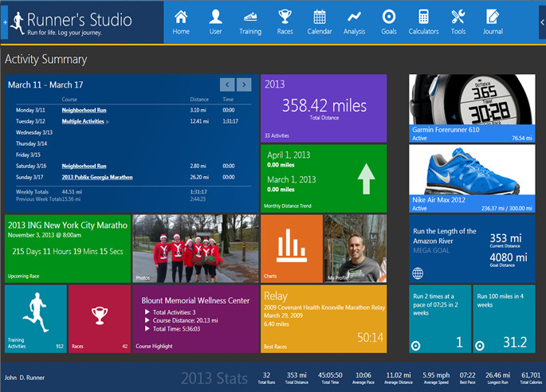Click 353 mi Total Distance stat

(x=297, y=378)
